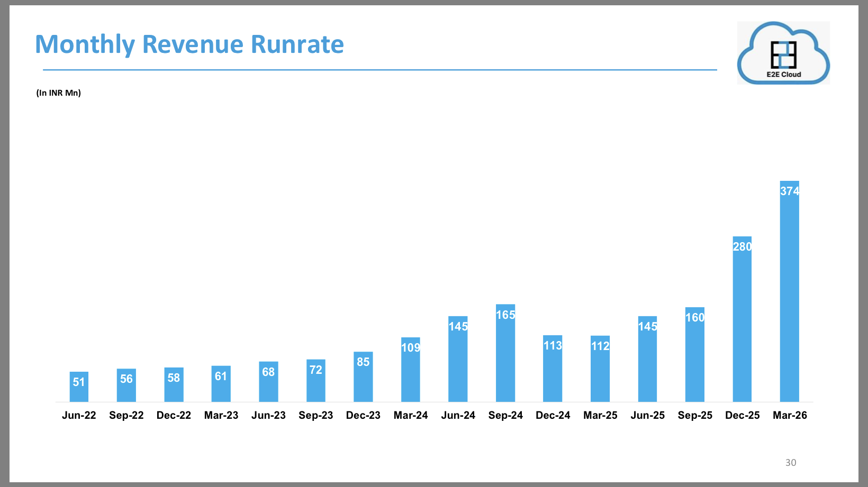868x487 pixels.
Task: Select the Sep-23 bar showing 72
Action: (315, 380)
